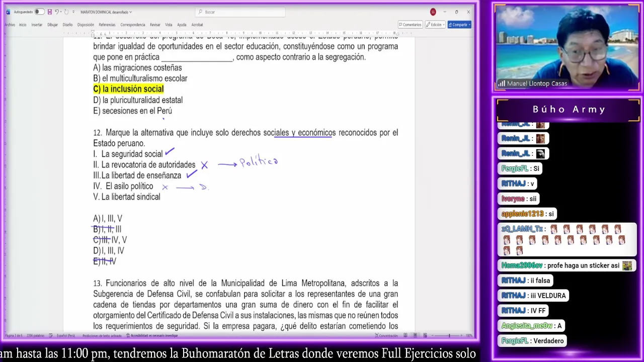644x362 pixels.
Task: Switch to the Insertar tab
Action: pyautogui.click(x=37, y=25)
